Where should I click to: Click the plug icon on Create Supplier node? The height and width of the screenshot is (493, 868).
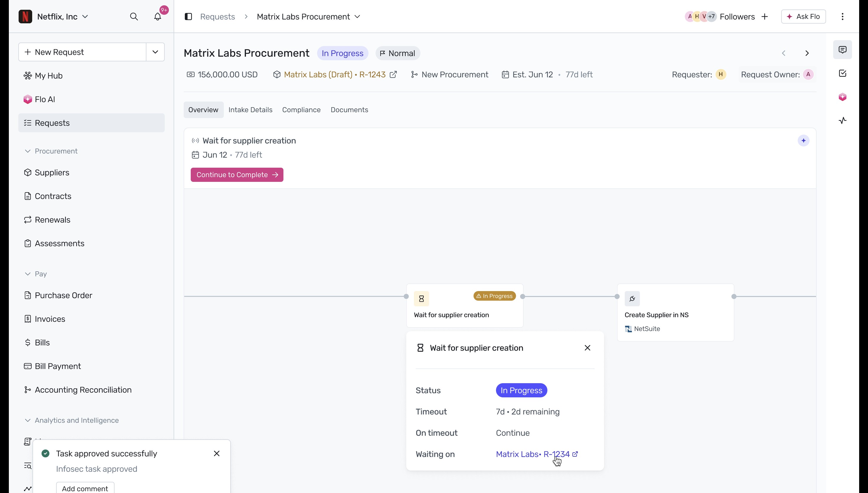coord(632,299)
